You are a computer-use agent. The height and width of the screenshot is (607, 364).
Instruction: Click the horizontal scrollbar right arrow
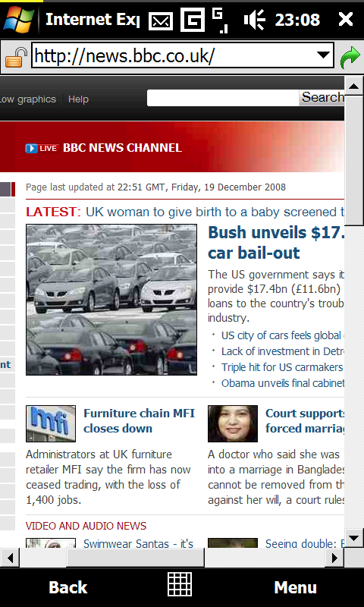(x=334, y=558)
